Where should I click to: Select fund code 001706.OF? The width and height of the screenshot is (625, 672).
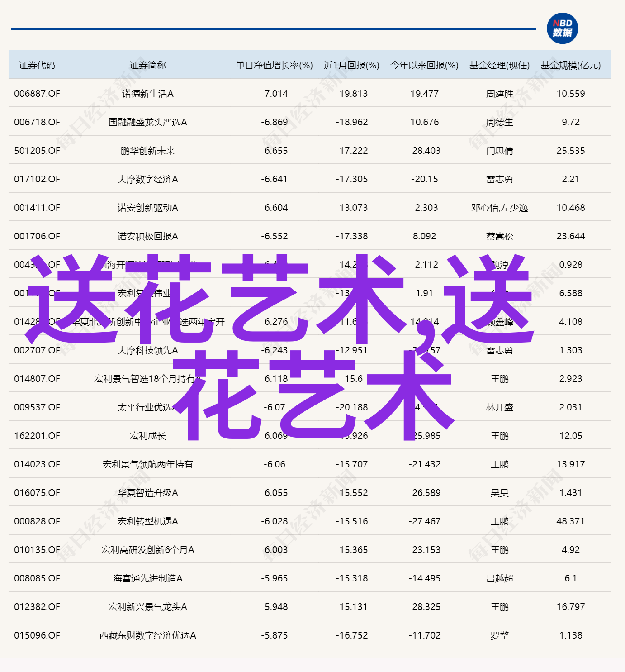click(37, 236)
